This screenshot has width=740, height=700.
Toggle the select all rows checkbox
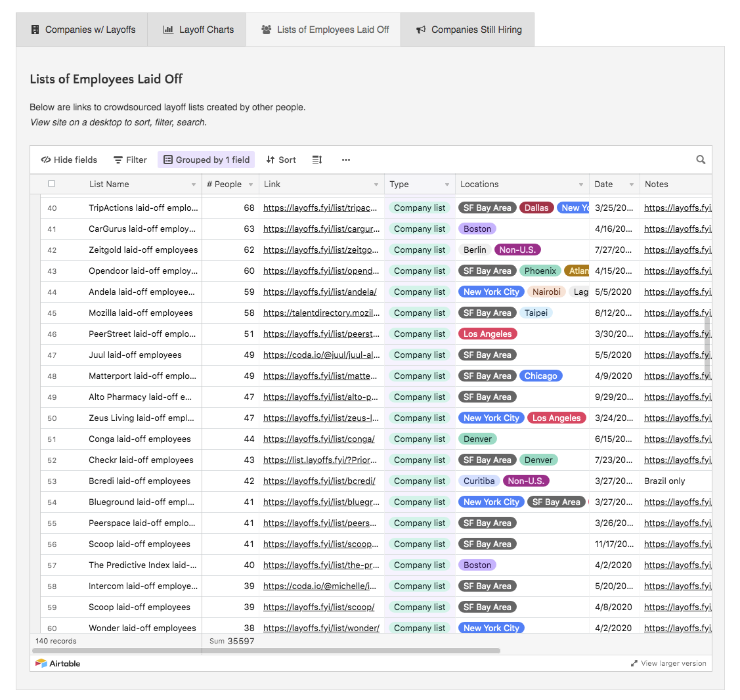(51, 184)
